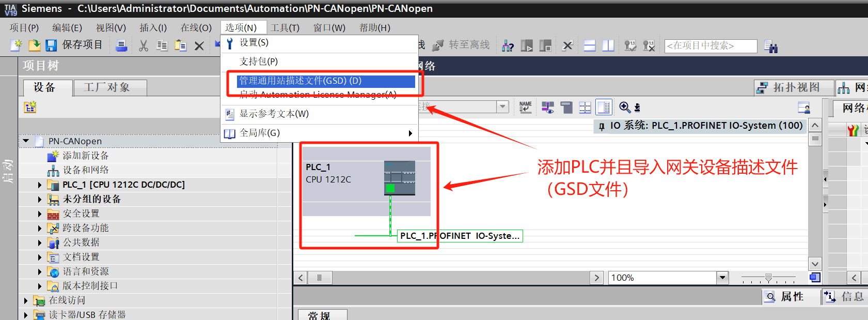Select the PLC_1 CPU 1212C device block
The width and height of the screenshot is (868, 320).
(367, 181)
